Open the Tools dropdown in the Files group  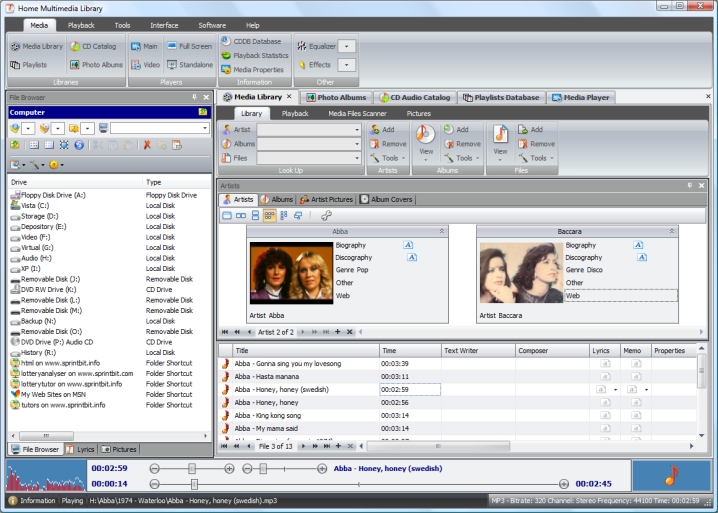[x=538, y=158]
